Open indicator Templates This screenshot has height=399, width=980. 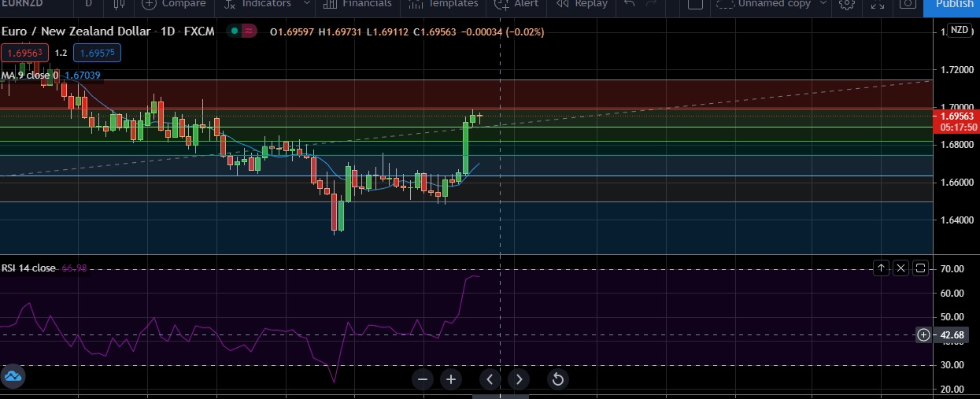(445, 4)
